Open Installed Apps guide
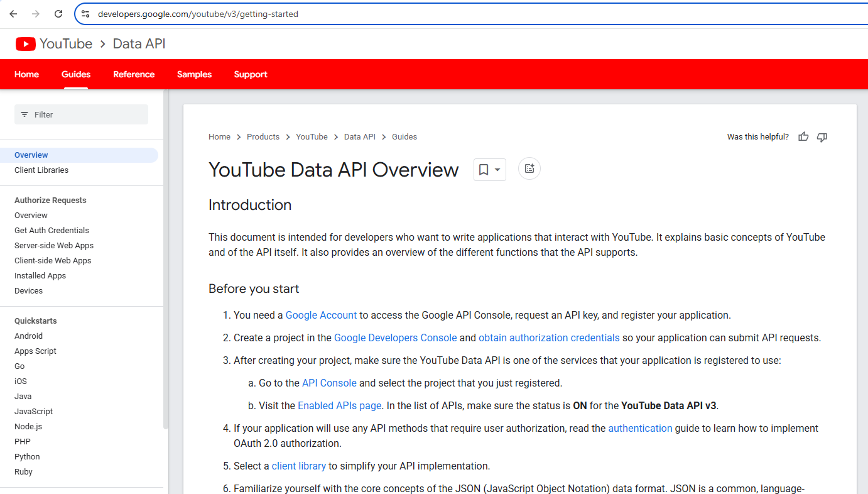Viewport: 868px width, 494px height. [x=40, y=276]
